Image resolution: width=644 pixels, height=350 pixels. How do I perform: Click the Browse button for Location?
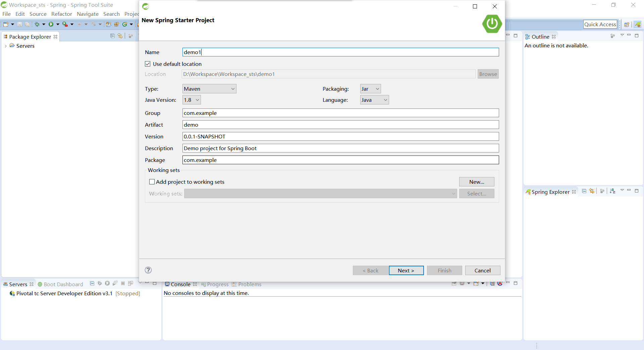[488, 74]
